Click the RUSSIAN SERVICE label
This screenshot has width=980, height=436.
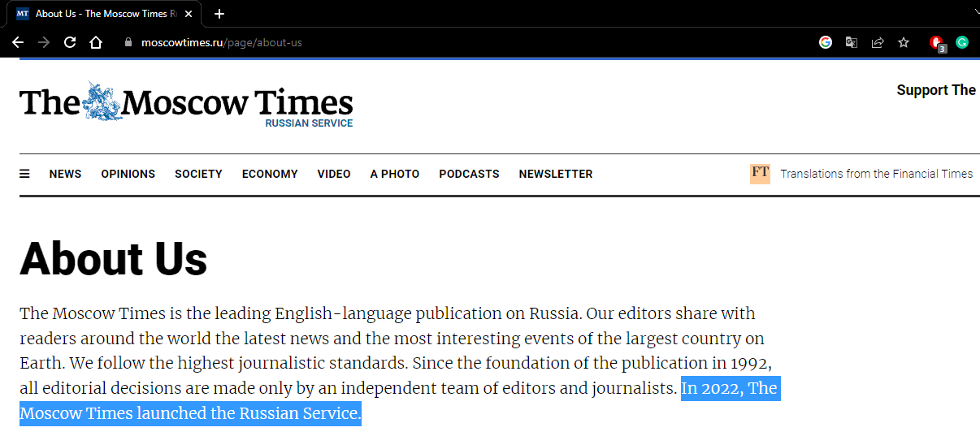click(x=309, y=123)
